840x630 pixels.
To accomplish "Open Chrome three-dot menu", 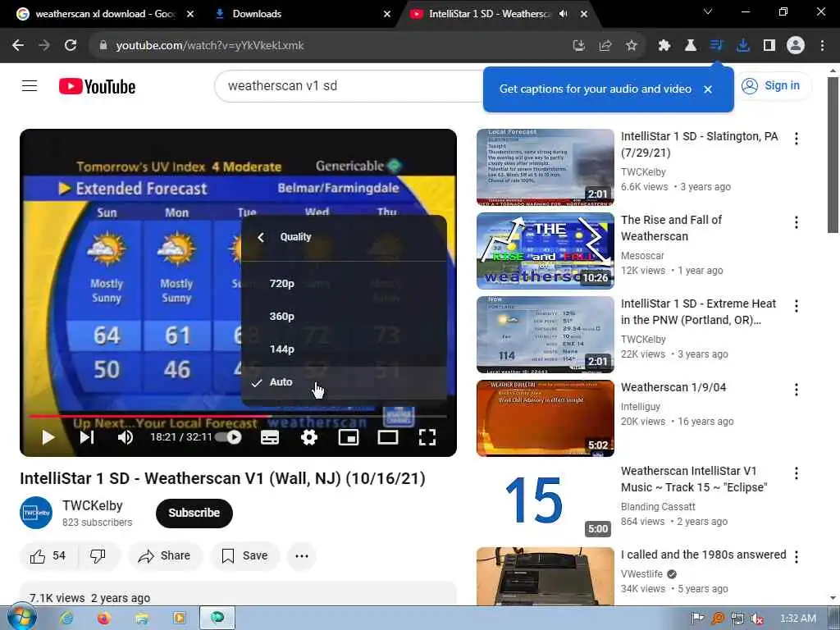I will 822,46.
